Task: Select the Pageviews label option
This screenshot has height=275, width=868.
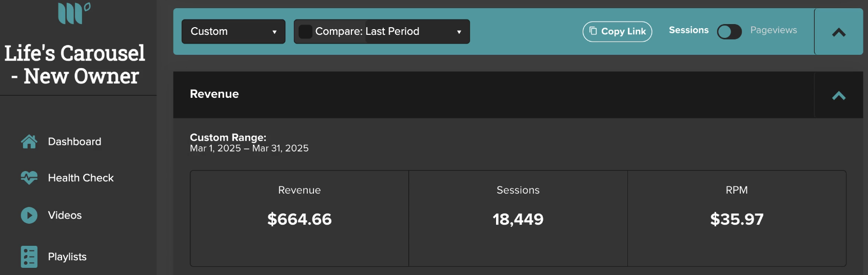Action: pyautogui.click(x=774, y=30)
